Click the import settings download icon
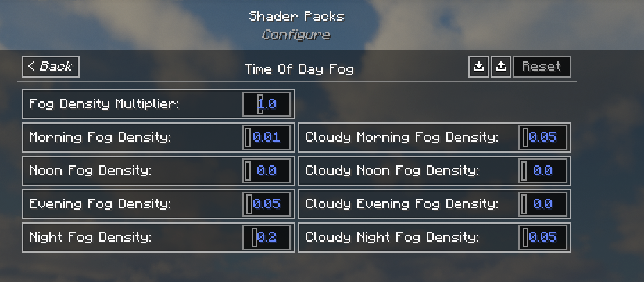 (478, 67)
